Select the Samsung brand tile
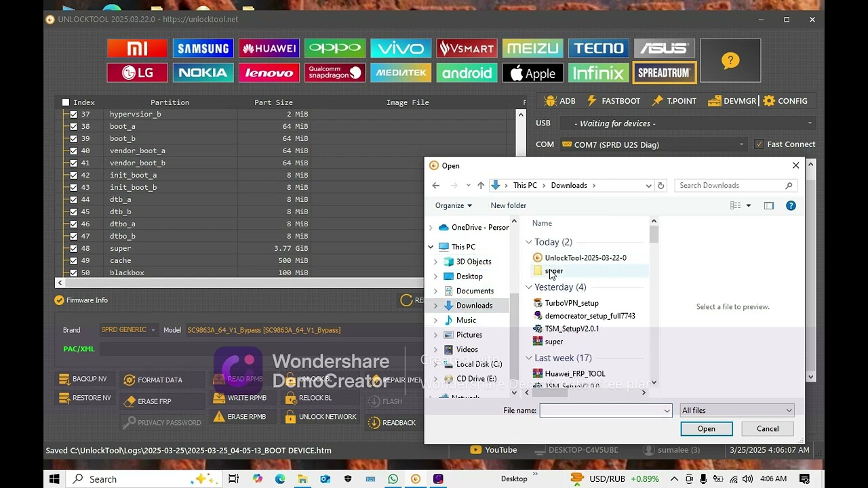This screenshot has height=488, width=868. click(x=203, y=48)
